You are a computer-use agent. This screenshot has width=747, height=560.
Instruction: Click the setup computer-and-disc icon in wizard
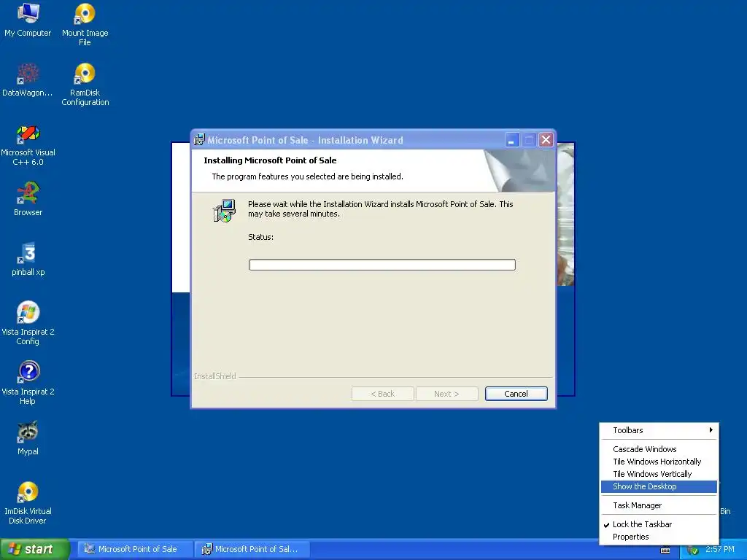coord(224,211)
